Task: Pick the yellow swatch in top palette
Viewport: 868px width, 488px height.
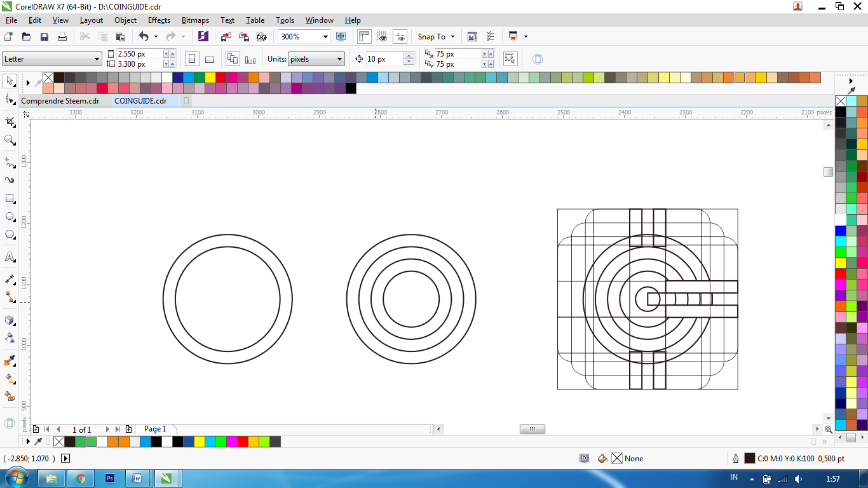Action: (x=210, y=77)
